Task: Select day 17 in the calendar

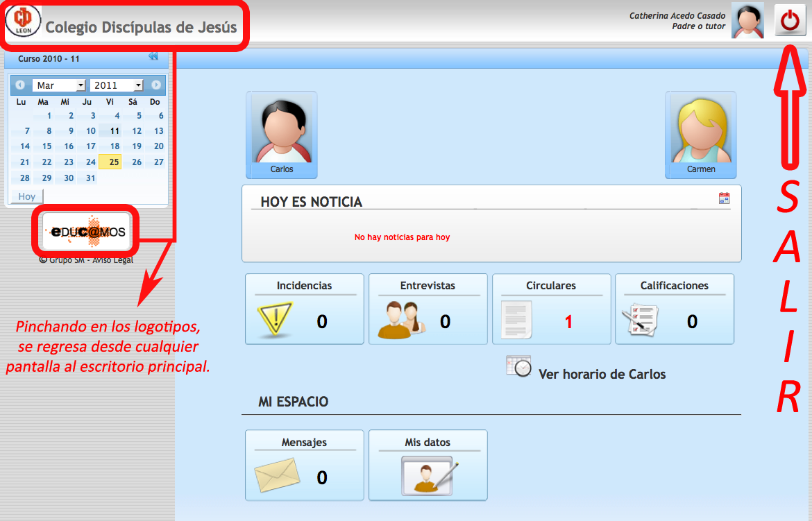Action: 87,146
